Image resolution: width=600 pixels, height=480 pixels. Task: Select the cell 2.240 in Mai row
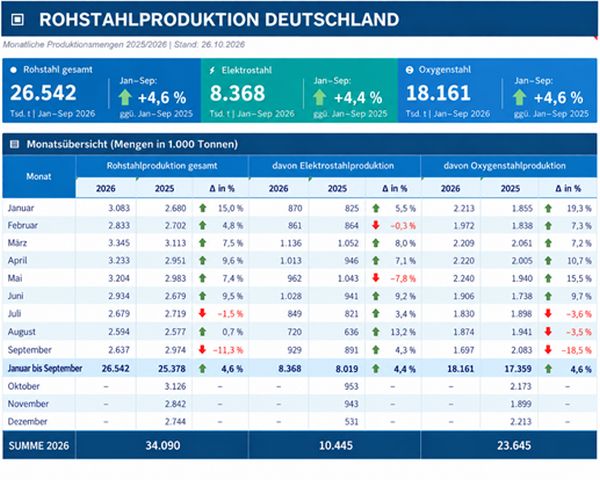[x=464, y=278]
